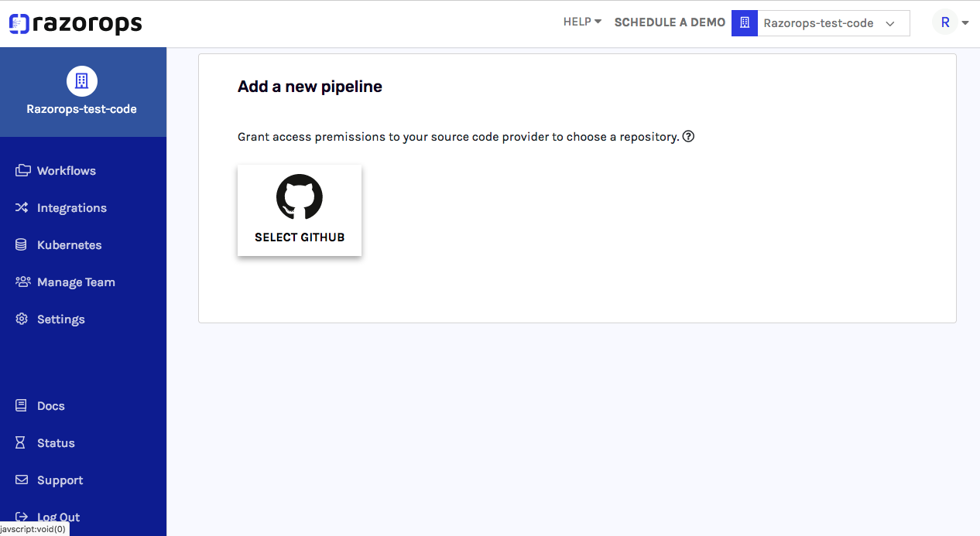Viewport: 980px width, 536px height.
Task: Click the Manage Team people icon
Action: (x=22, y=282)
